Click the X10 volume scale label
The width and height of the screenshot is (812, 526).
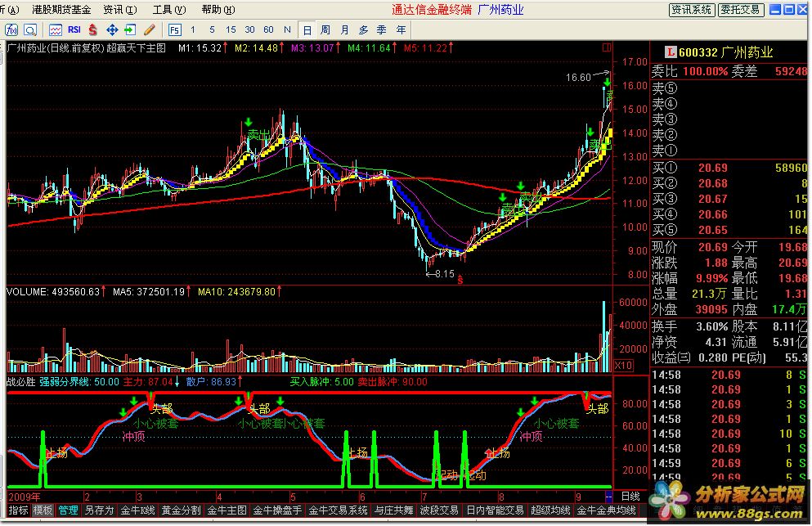point(623,366)
